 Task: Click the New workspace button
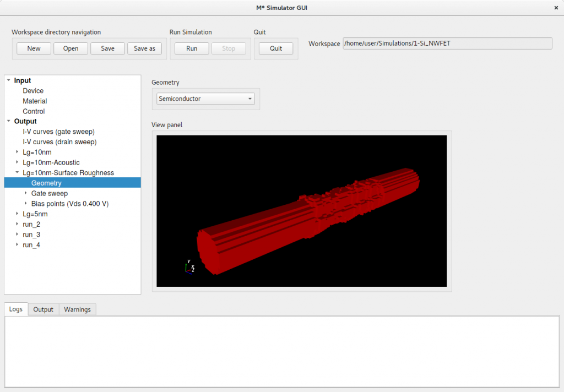(34, 48)
